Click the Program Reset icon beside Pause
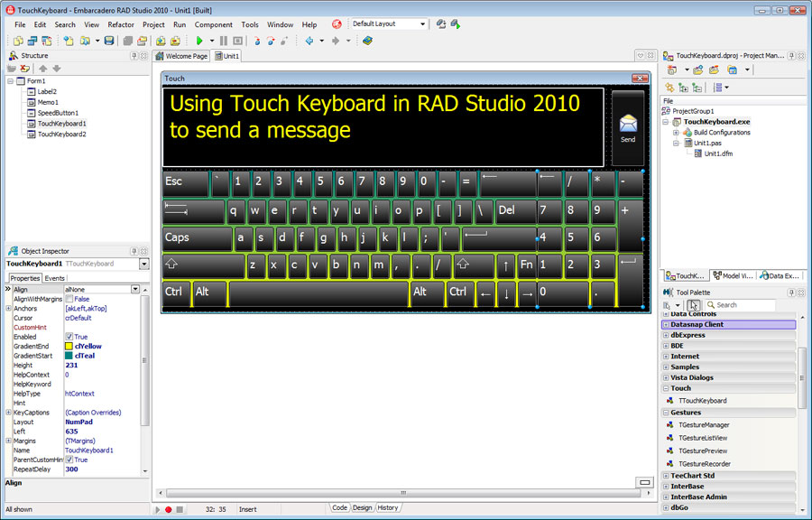Viewport: 812px width, 520px height. (237, 41)
